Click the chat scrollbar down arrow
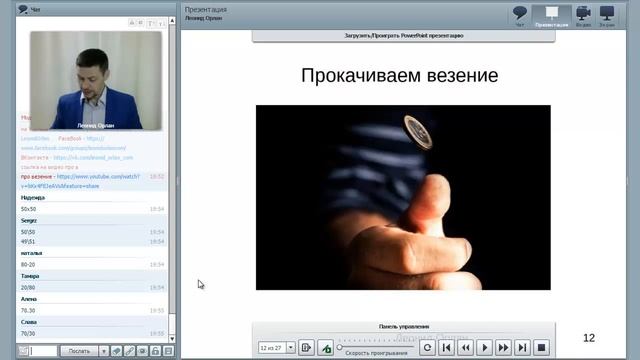The width and height of the screenshot is (640, 360). [x=172, y=339]
